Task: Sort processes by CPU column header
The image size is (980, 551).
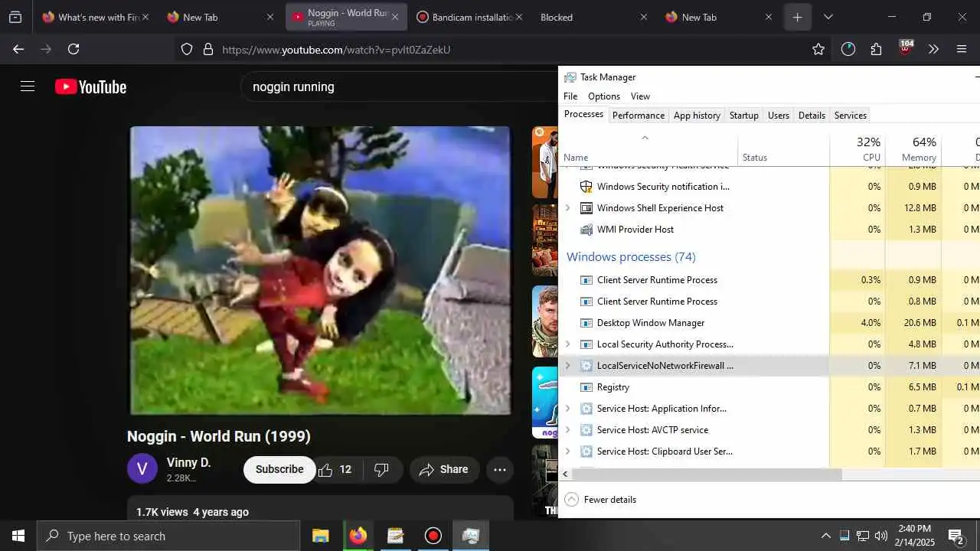Action: [x=857, y=149]
